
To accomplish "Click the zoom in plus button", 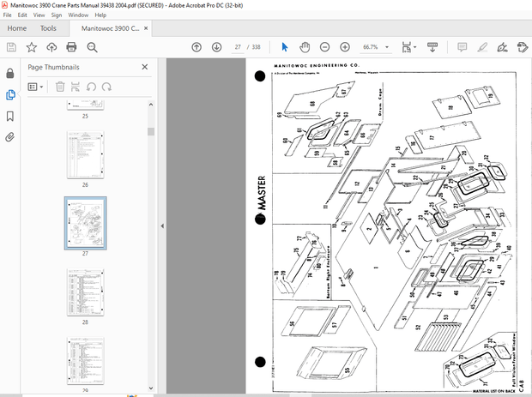I will [345, 47].
